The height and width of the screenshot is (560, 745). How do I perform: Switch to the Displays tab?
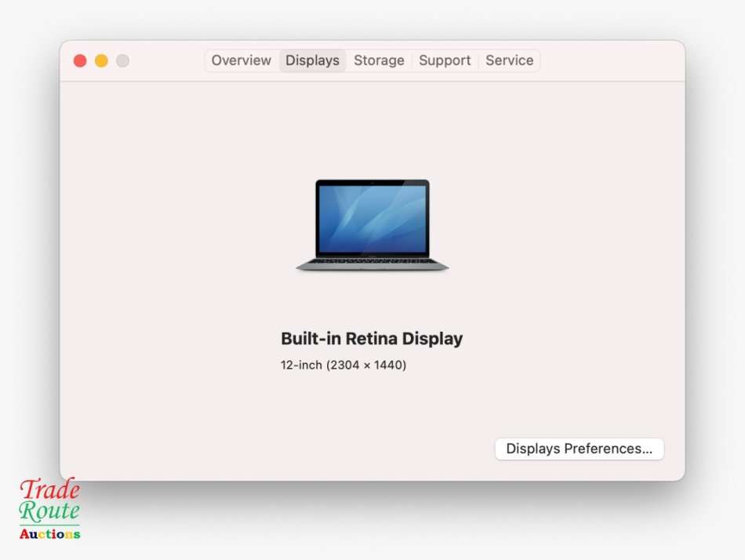pos(312,60)
